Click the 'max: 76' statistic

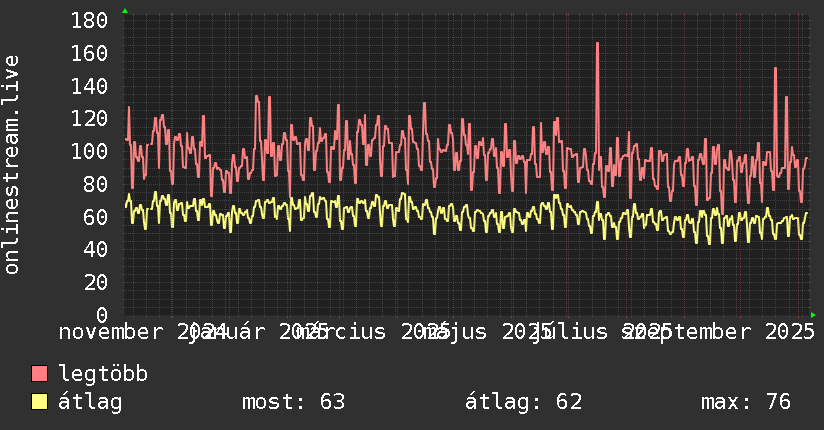coord(746,402)
